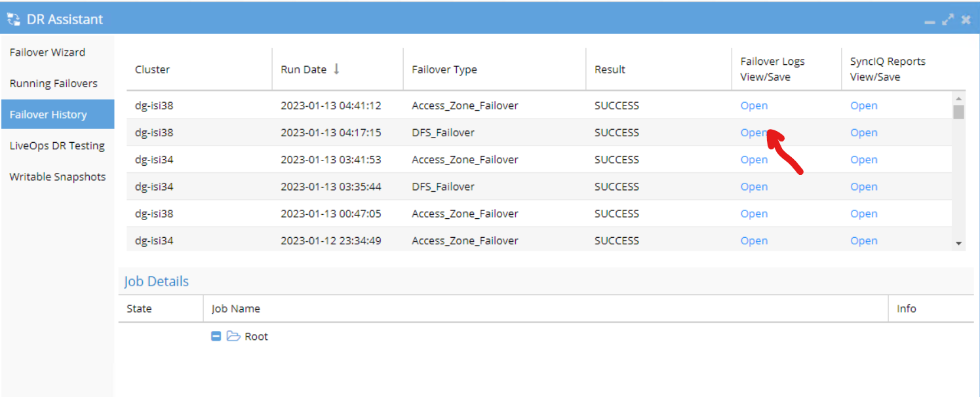Open failover logs for 2023-01-12 23:34:49 run

pos(754,240)
